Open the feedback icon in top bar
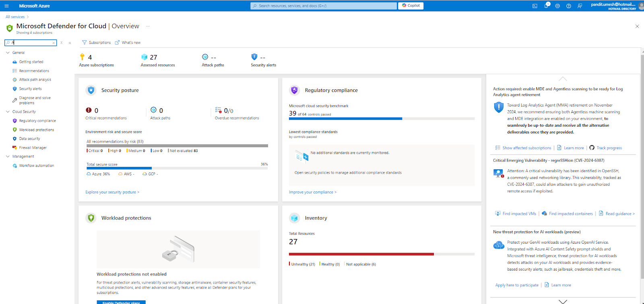The image size is (644, 304). [x=580, y=6]
